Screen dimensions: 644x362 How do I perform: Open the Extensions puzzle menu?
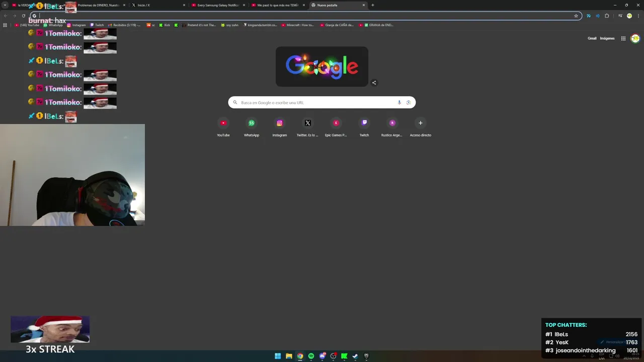[607, 16]
